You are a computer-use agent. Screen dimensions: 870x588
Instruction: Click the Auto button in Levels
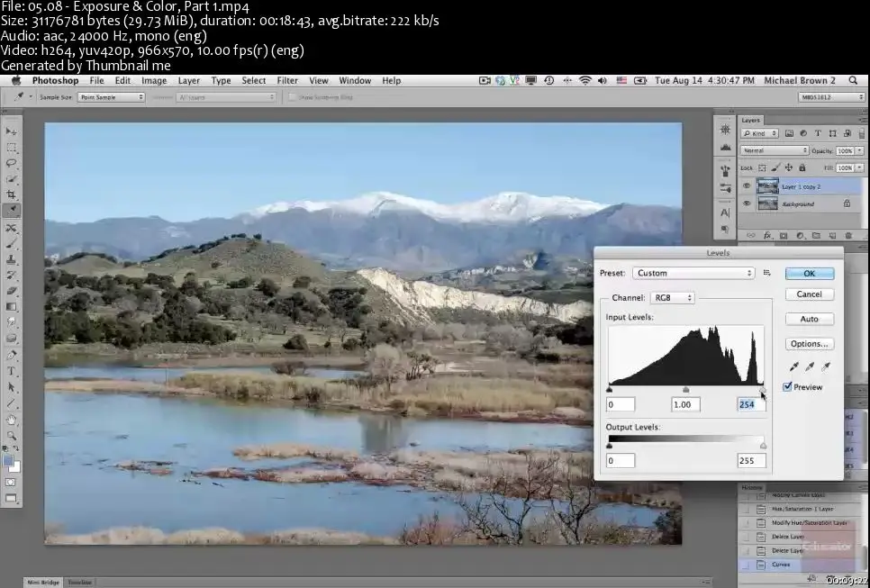[x=810, y=319]
